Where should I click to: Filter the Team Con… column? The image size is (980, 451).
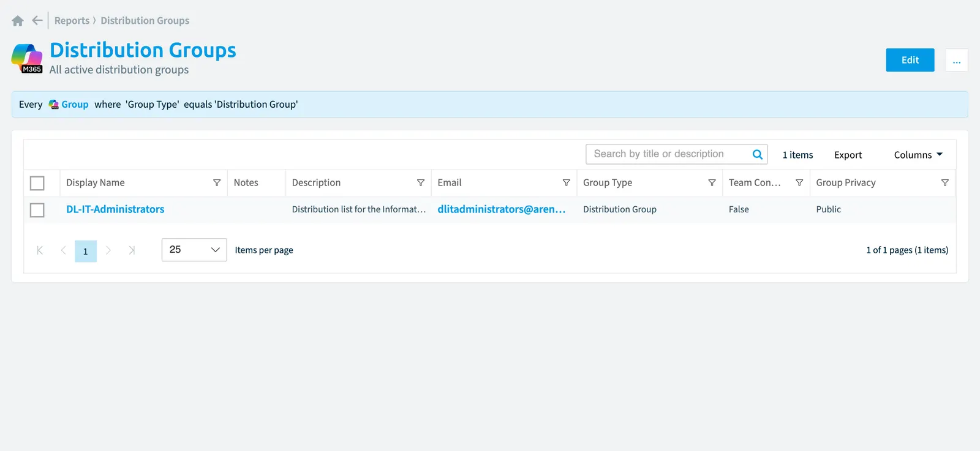click(x=799, y=183)
